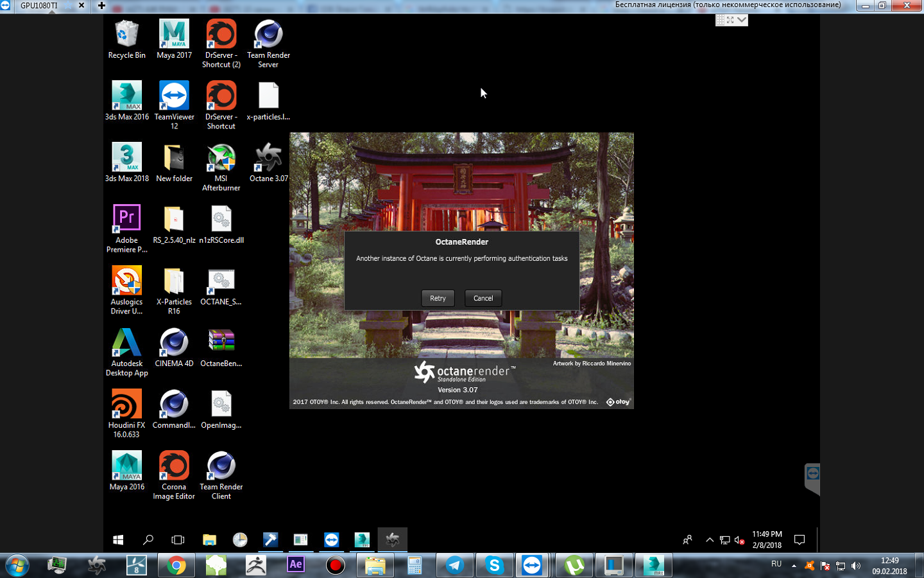
Task: Select the RS_2.5.40_nlz folder icon
Action: (x=174, y=224)
